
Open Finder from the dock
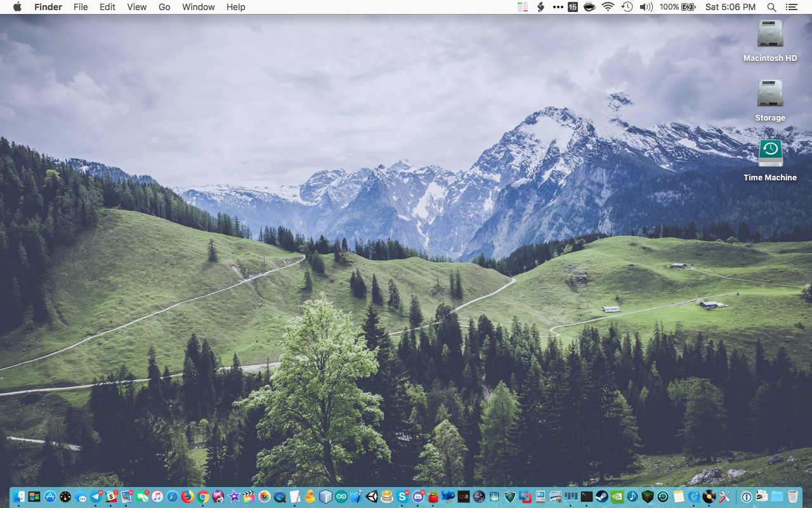point(19,497)
